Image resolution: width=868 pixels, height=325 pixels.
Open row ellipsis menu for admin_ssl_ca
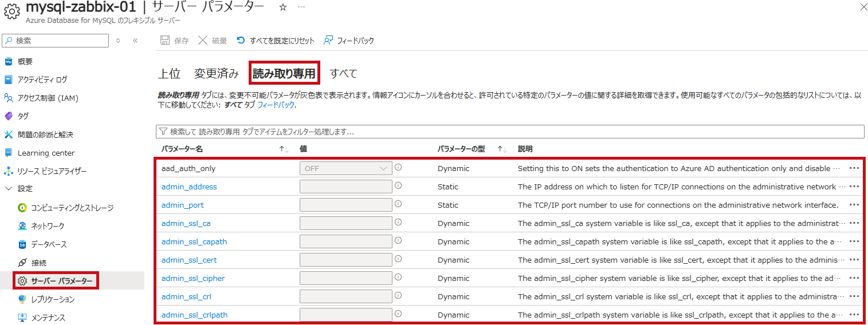(854, 223)
